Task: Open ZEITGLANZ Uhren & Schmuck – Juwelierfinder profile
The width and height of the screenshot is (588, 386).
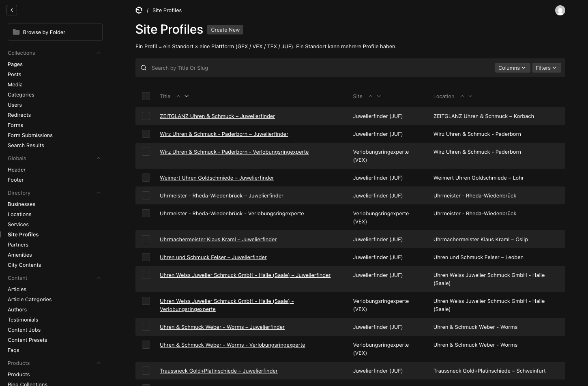Action: coord(217,116)
